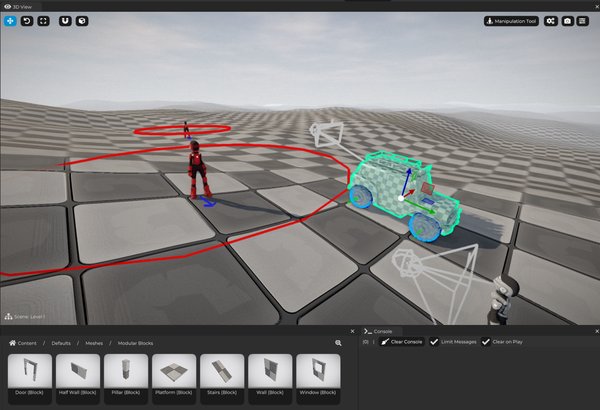Click the cube coordinate space icon
The width and height of the screenshot is (600, 410).
[x=82, y=20]
